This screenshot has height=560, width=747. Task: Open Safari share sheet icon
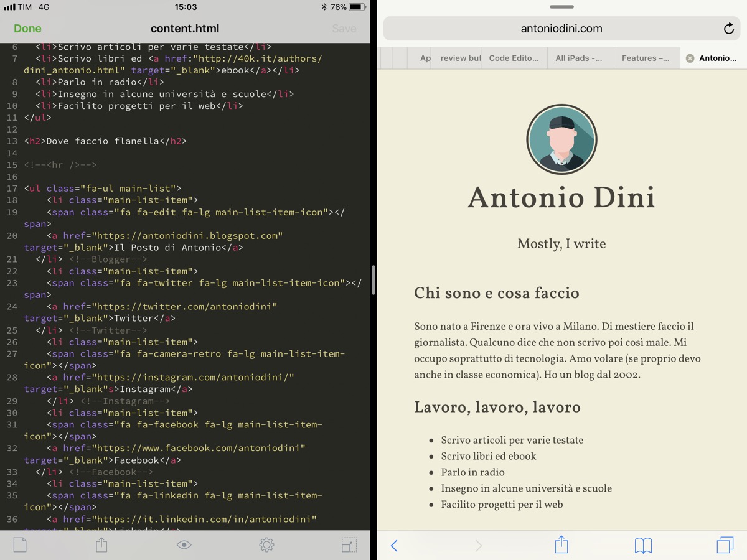point(561,544)
